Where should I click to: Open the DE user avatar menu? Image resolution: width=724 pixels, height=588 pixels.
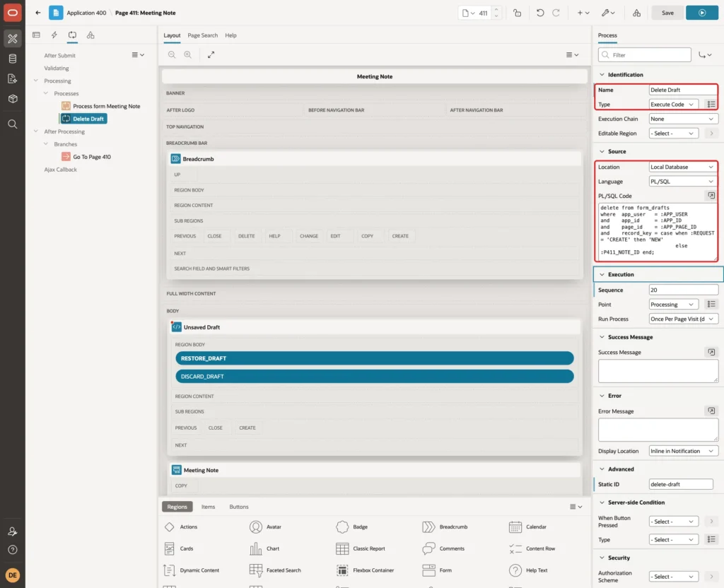(x=13, y=575)
